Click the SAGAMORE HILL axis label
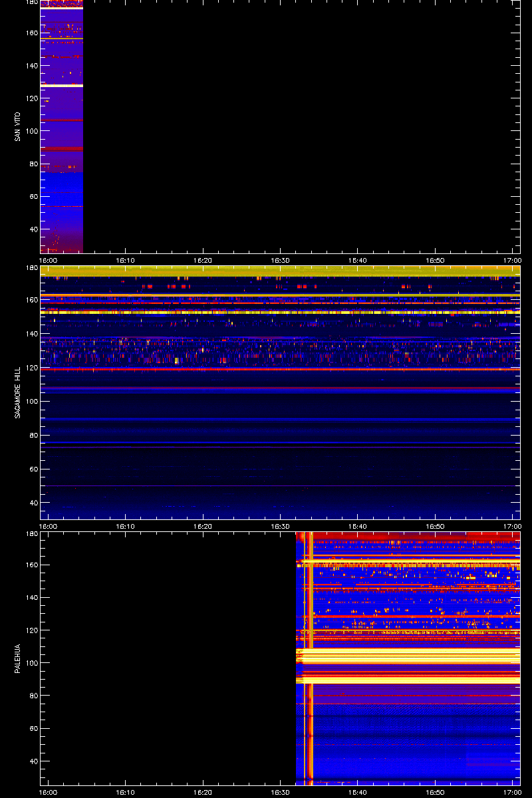 tap(17, 393)
